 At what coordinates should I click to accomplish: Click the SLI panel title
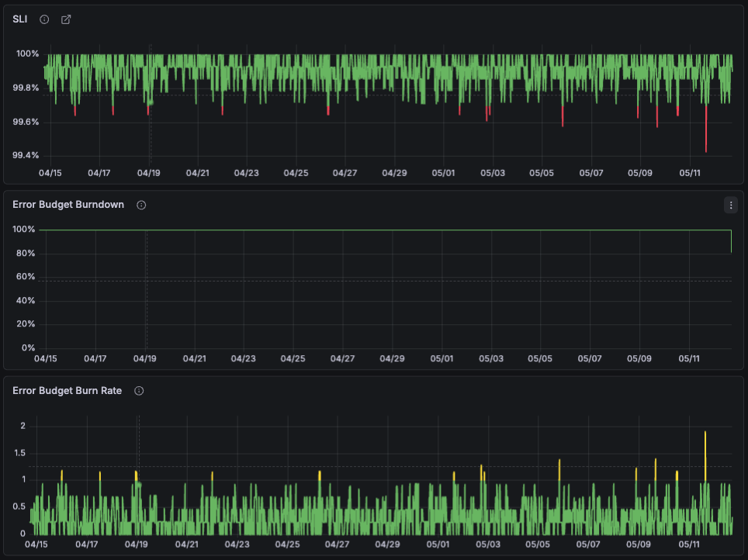pos(20,19)
